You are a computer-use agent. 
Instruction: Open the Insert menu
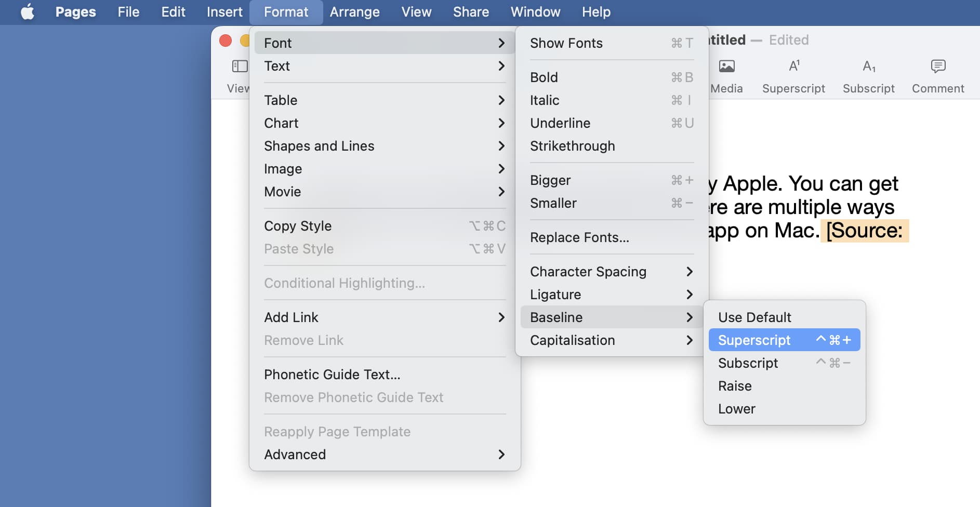tap(224, 12)
